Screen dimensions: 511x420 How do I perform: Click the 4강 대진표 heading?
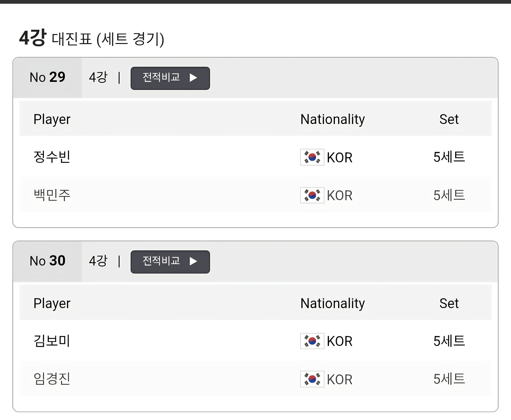92,38
